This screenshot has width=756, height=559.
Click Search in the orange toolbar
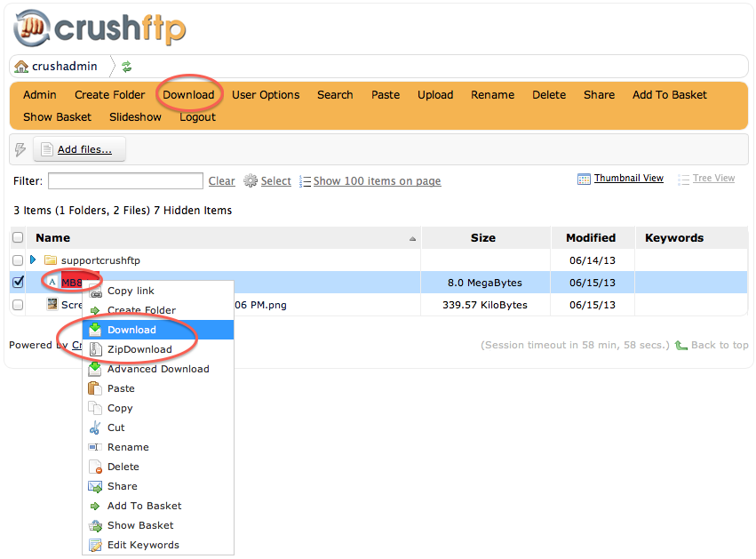pos(335,95)
